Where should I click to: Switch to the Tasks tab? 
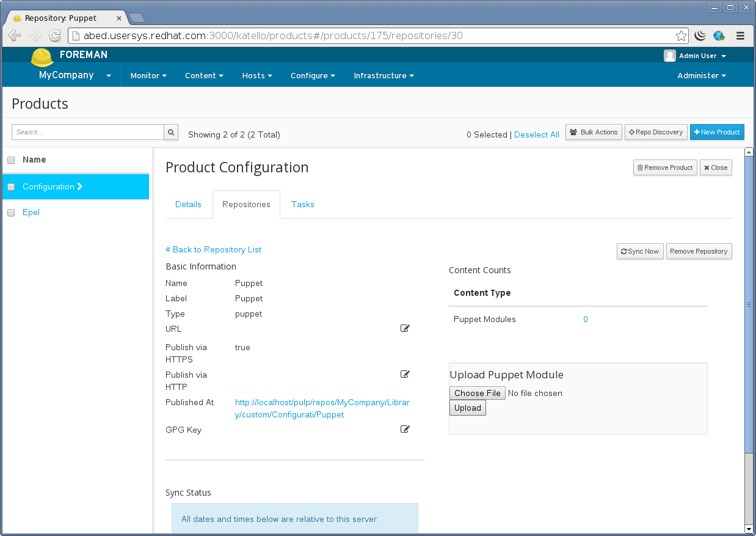(303, 204)
